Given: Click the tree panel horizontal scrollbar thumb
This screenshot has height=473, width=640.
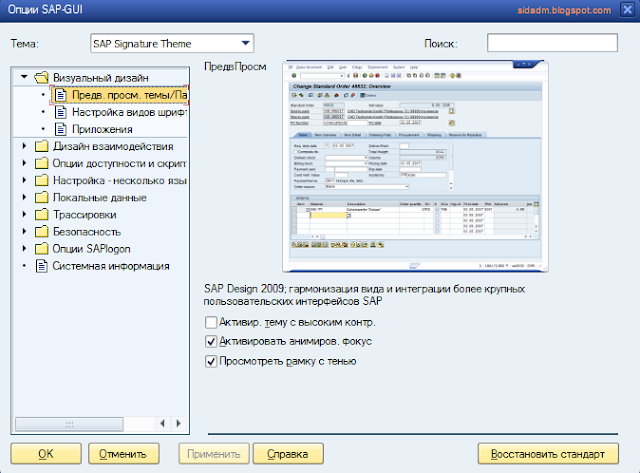Looking at the screenshot, I should [x=69, y=424].
